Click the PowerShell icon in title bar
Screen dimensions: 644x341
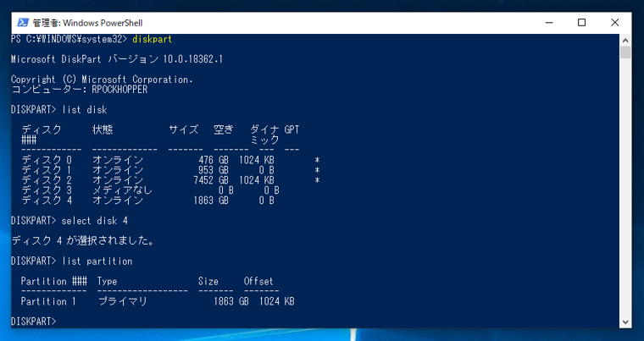pos(23,23)
